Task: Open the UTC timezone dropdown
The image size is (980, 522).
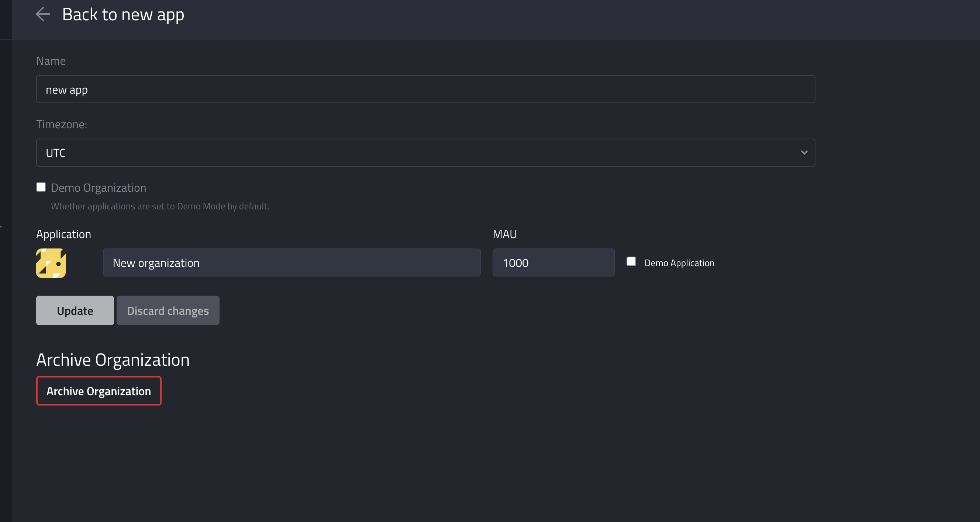Action: pyautogui.click(x=425, y=153)
